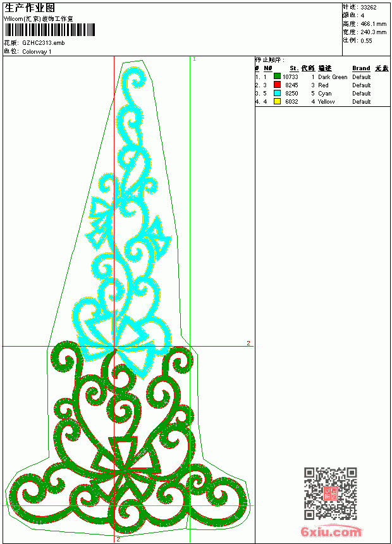392x544 pixels.
Task: Select the GZHC2313.emb file name
Action: point(44,43)
